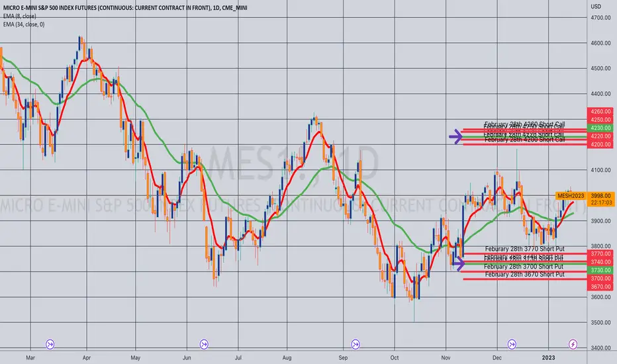Click the Apr label on time axis
The height and width of the screenshot is (364, 617).
[87, 357]
